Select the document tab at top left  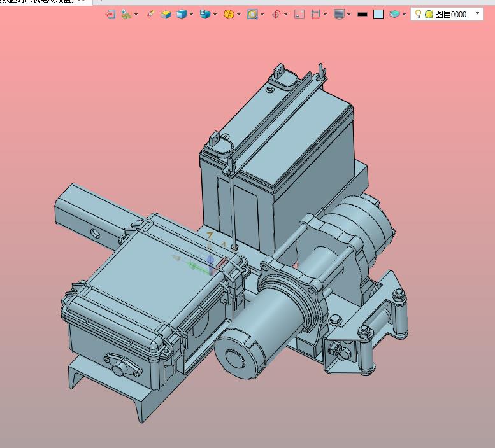[38, 2]
